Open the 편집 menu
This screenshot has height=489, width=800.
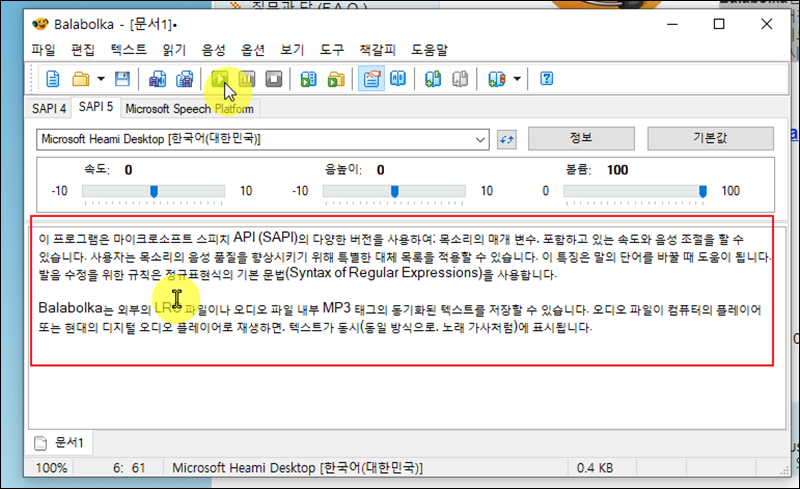[x=83, y=50]
